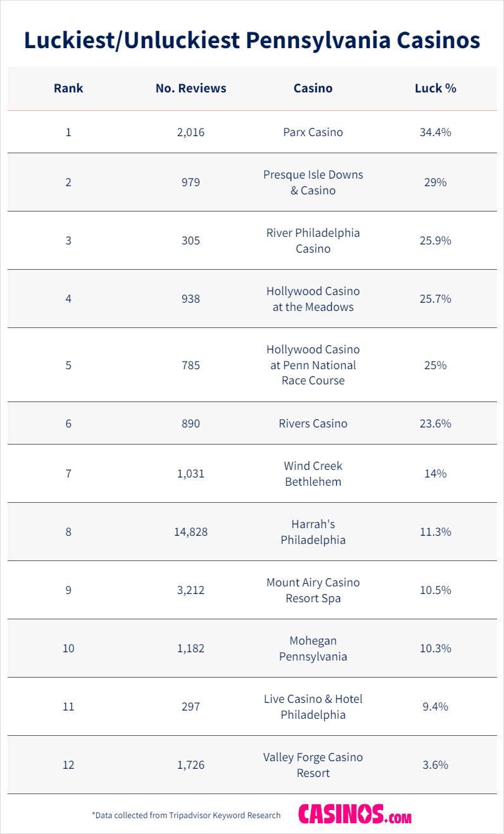The width and height of the screenshot is (504, 834).
Task: Click Valley Forge Casino Resort
Action: pyautogui.click(x=313, y=765)
